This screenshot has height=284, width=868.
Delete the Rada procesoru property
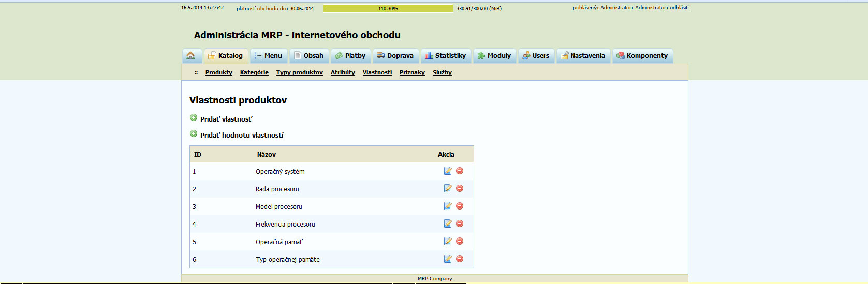point(460,189)
